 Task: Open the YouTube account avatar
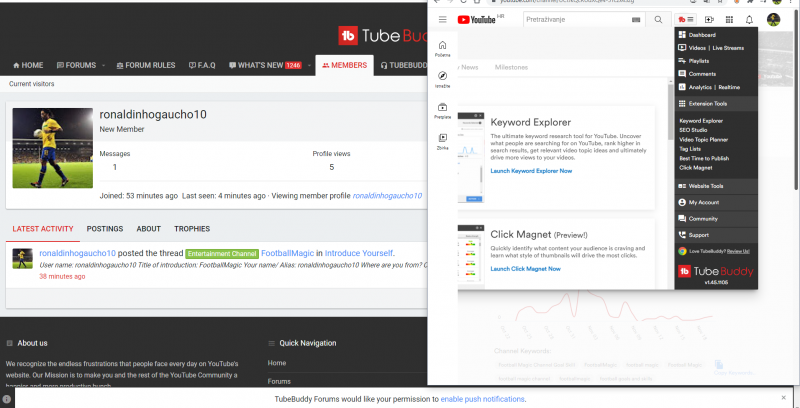tap(774, 19)
